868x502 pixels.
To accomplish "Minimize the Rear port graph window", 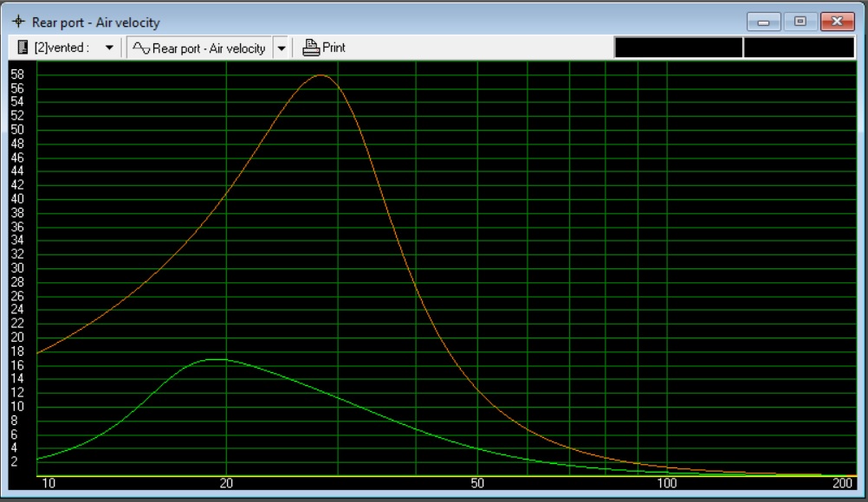I will [x=763, y=22].
